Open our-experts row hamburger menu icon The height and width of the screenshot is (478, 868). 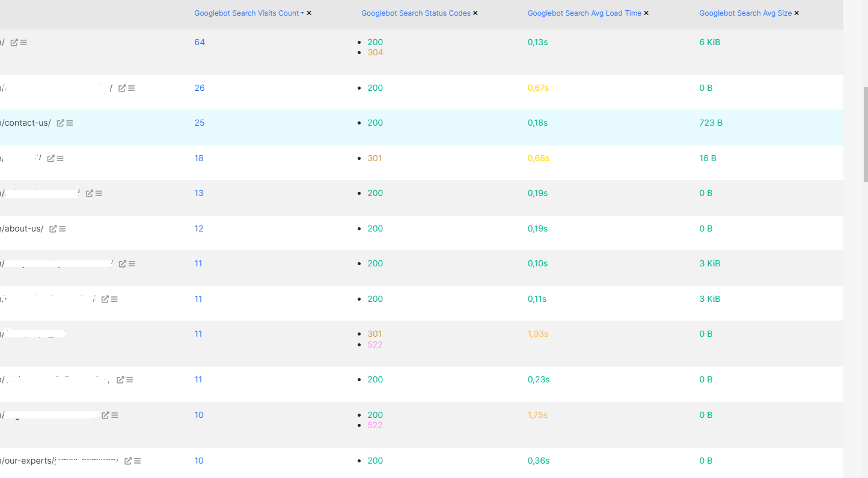(137, 461)
